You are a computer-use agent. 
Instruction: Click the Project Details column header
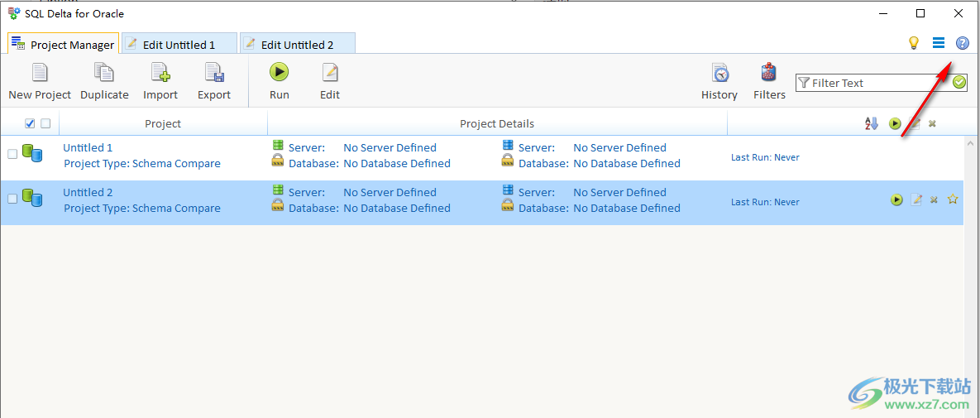pos(497,123)
